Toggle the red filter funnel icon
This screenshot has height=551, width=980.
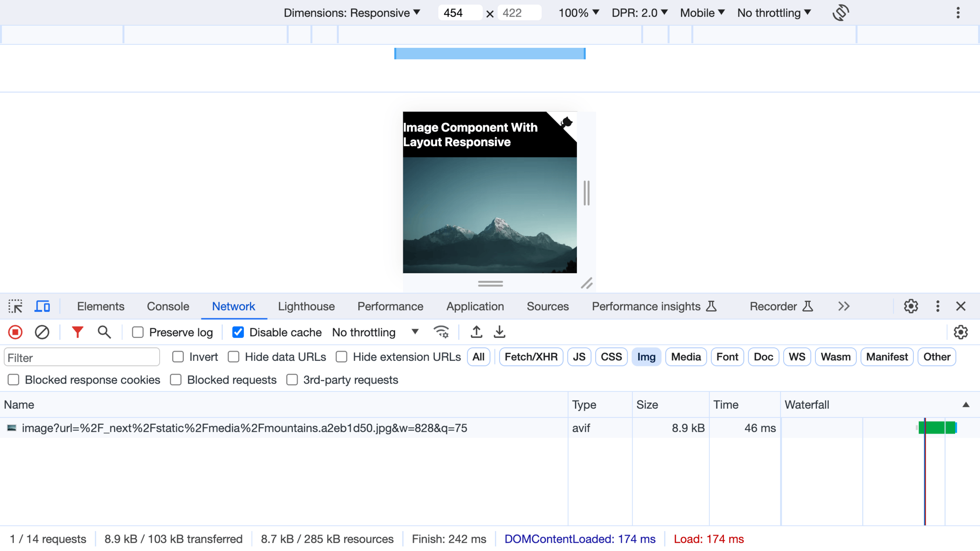[77, 332]
